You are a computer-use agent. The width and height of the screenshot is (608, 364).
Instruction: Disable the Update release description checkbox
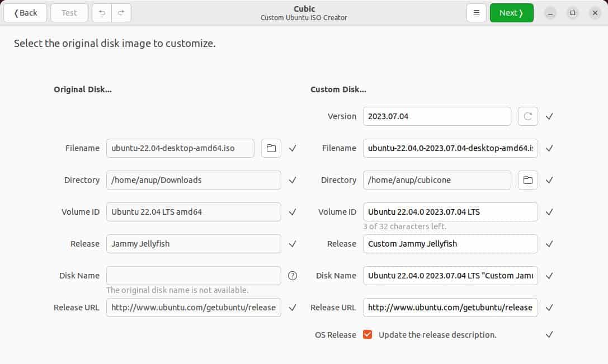(367, 334)
